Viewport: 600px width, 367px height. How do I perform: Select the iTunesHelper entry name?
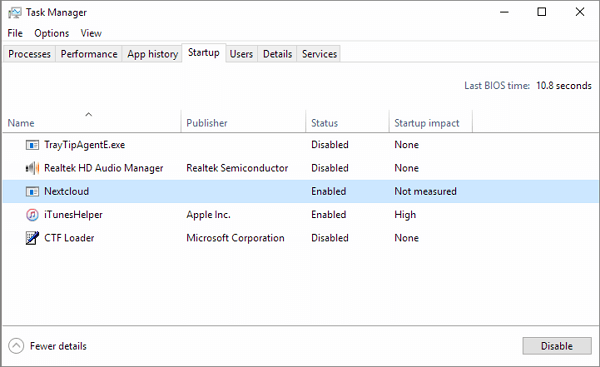click(73, 215)
